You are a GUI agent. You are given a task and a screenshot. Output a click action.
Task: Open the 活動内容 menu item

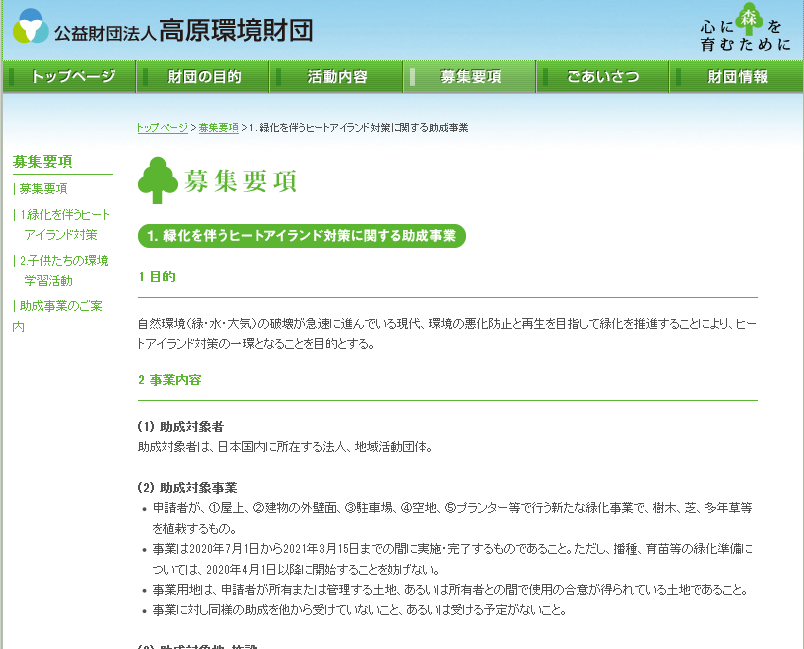click(335, 75)
